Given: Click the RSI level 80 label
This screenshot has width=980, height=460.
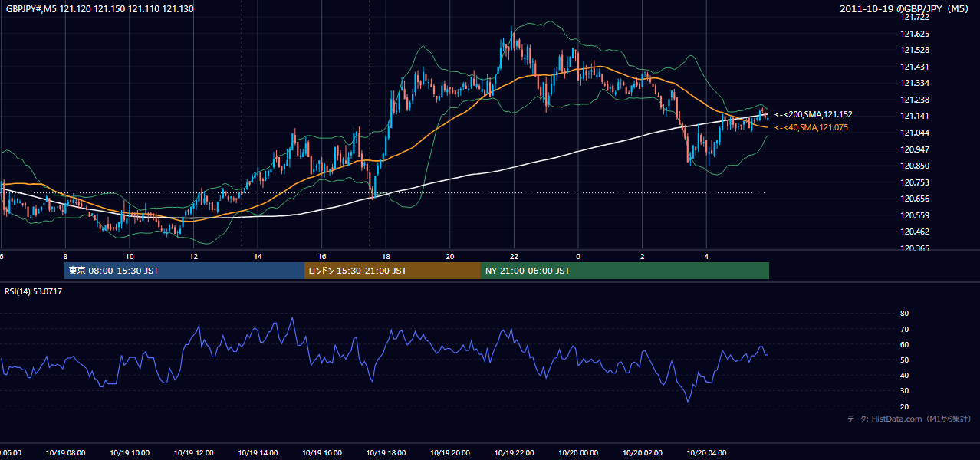Looking at the screenshot, I should pos(904,314).
